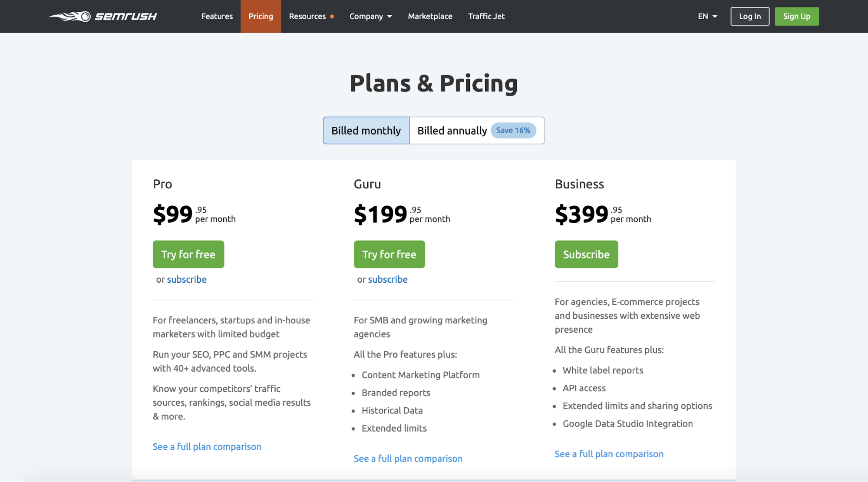Open the Business plan's full plan comparison
The height and width of the screenshot is (482, 868).
[x=609, y=454]
